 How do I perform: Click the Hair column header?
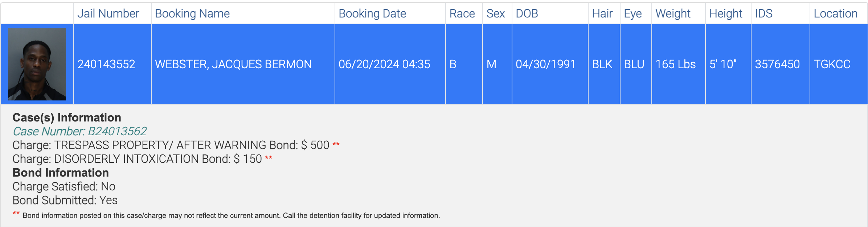pyautogui.click(x=602, y=13)
